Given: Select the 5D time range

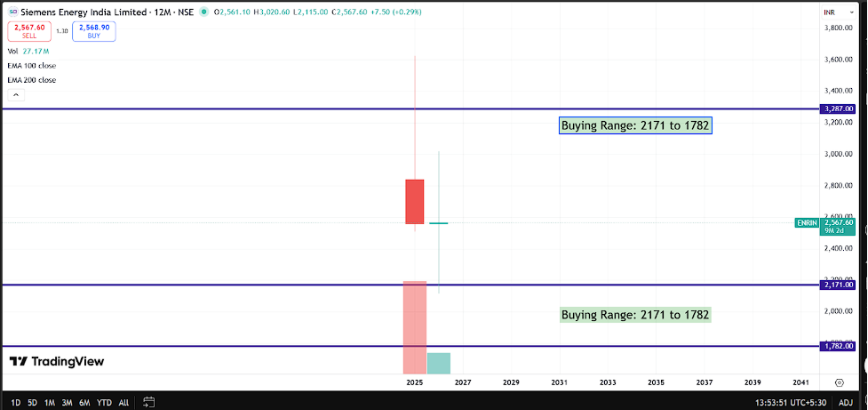Looking at the screenshot, I should point(33,402).
